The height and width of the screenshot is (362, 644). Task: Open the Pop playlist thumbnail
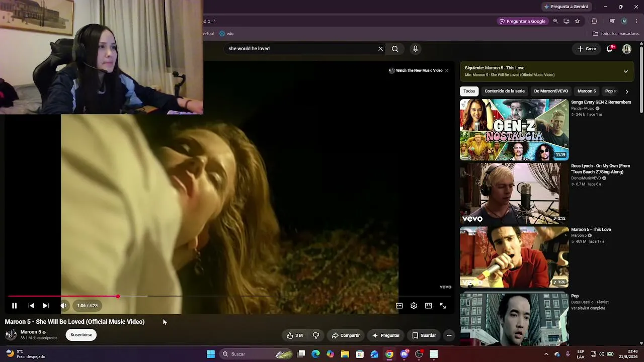(514, 318)
